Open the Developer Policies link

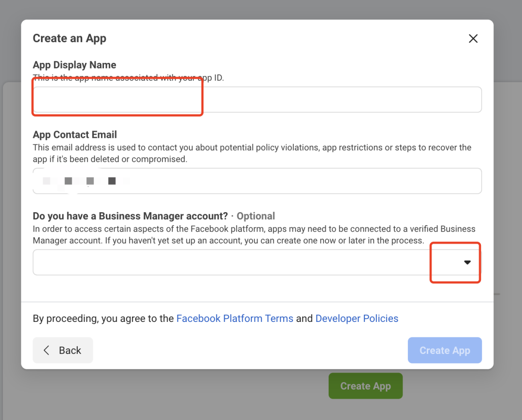pyautogui.click(x=357, y=319)
